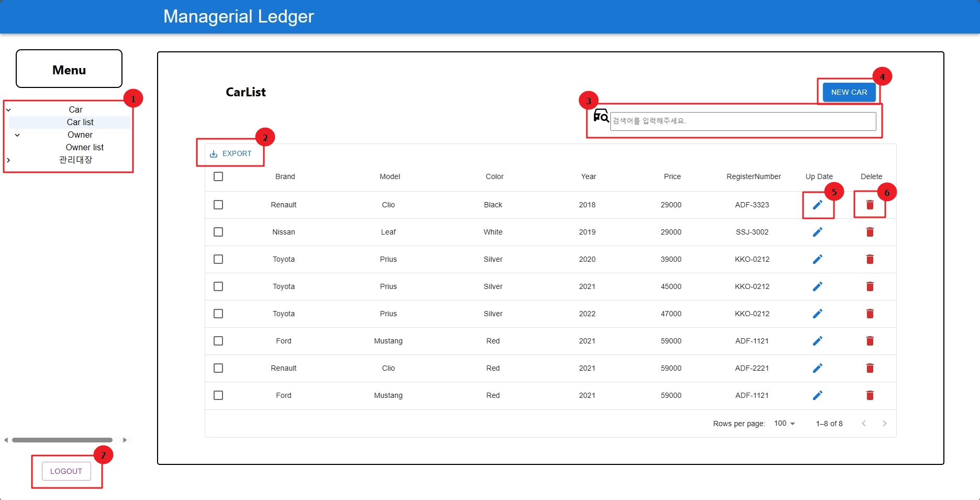The width and height of the screenshot is (980, 500).
Task: Select all rows with header checkbox
Action: pyautogui.click(x=218, y=176)
